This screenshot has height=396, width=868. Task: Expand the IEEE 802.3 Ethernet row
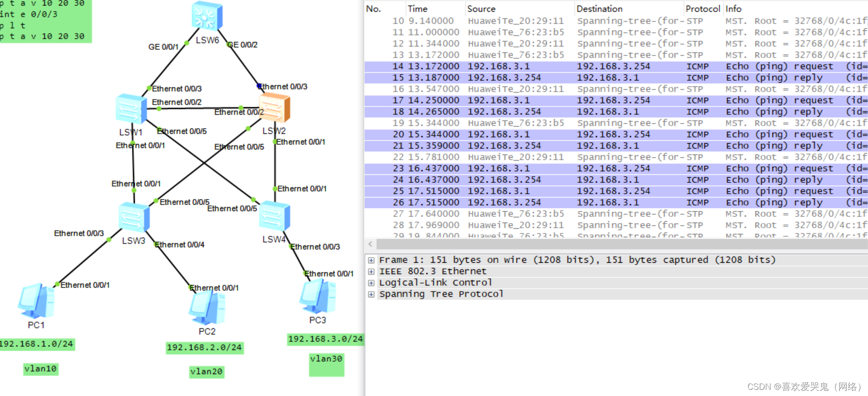[371, 272]
